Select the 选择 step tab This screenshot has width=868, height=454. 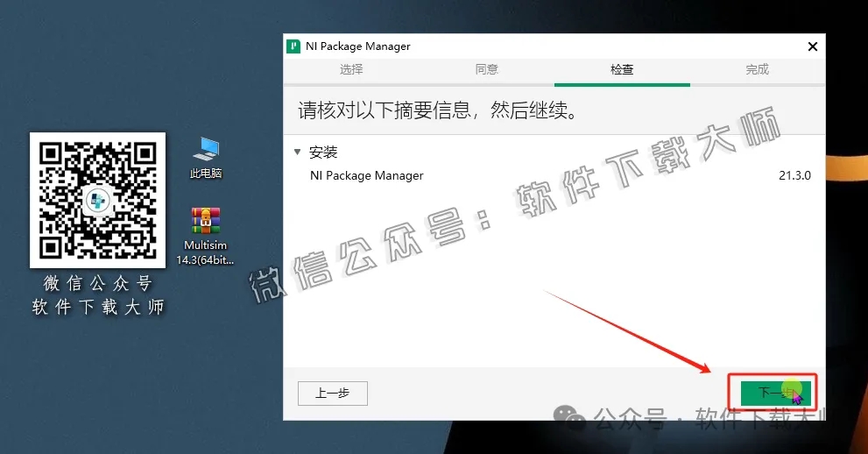(x=351, y=69)
